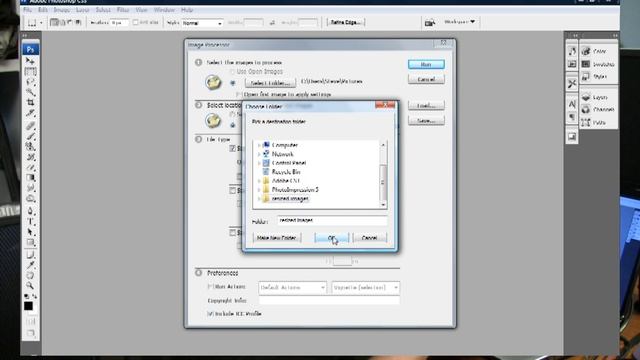Choose the Use Open Images radio button
640x360 pixels.
(232, 72)
